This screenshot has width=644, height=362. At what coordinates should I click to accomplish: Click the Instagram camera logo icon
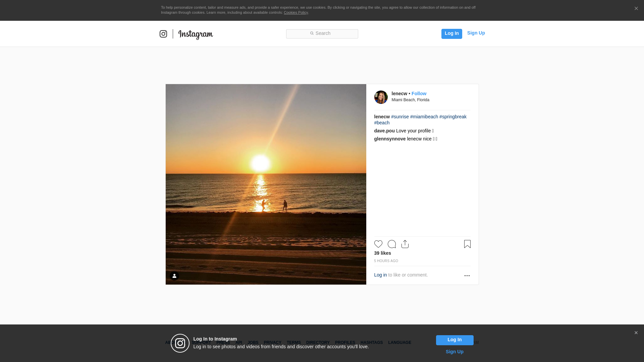point(163,34)
